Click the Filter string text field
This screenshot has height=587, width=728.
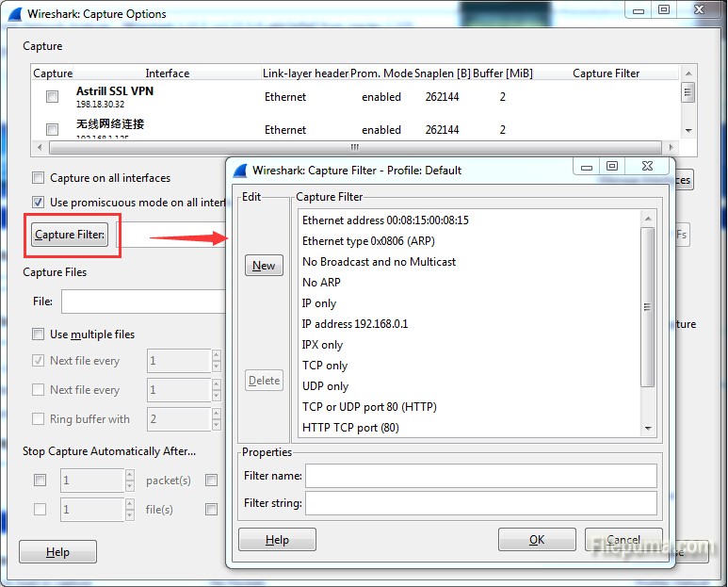pos(480,503)
